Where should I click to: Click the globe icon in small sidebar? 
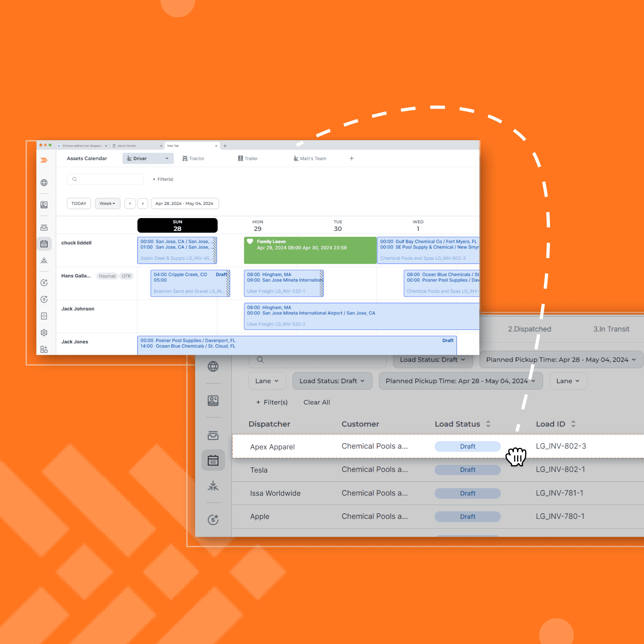pyautogui.click(x=44, y=183)
